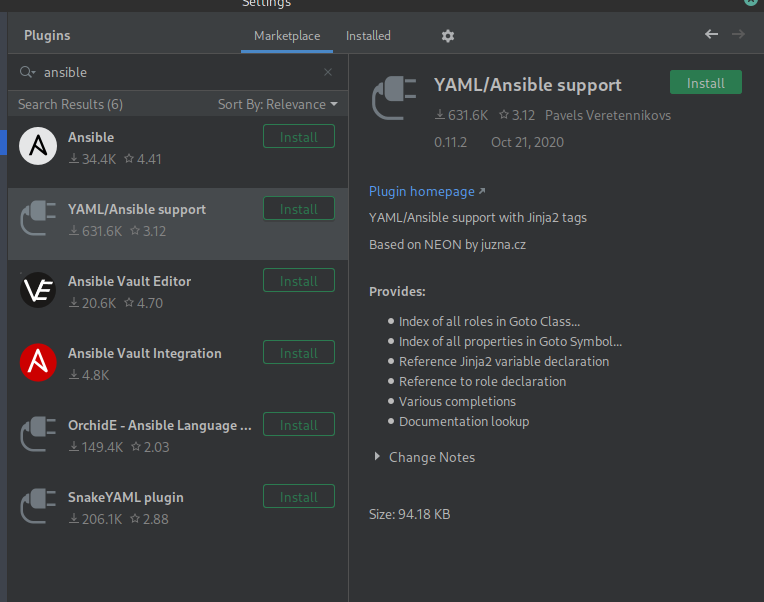Click Index of all roles bullet
The image size is (764, 602).
(489, 321)
